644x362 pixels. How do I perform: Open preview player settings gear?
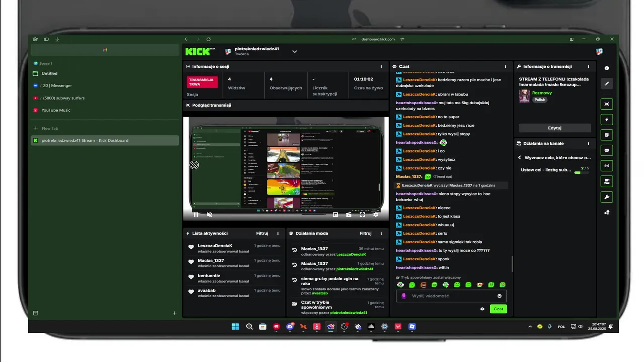tap(376, 214)
